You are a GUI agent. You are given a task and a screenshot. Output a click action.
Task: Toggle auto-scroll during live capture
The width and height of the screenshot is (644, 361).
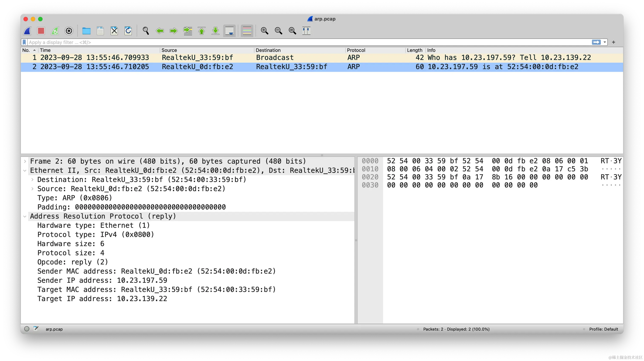[229, 31]
